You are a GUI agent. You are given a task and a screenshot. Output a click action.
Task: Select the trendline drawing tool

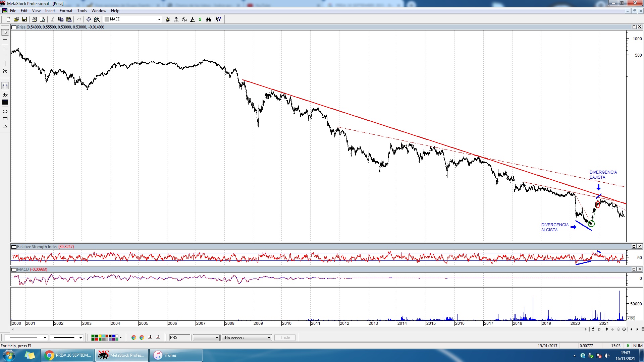(5, 49)
